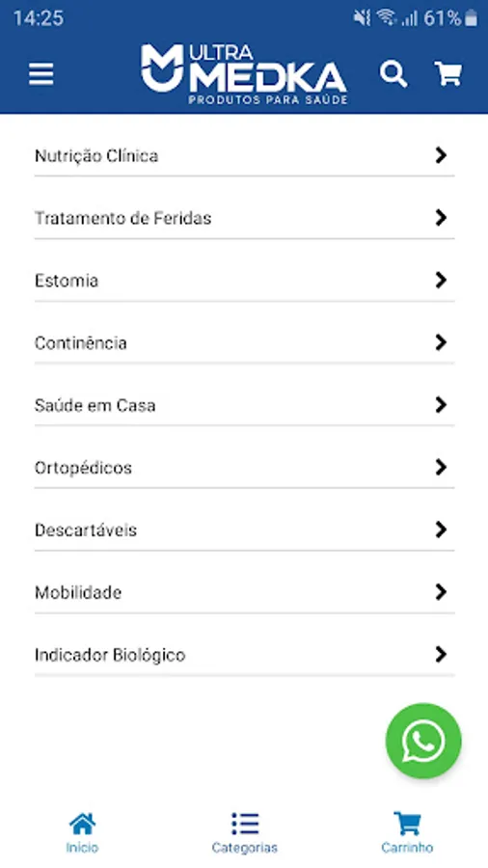
Task: Expand Saúde em Casa chevron
Action: (441, 405)
